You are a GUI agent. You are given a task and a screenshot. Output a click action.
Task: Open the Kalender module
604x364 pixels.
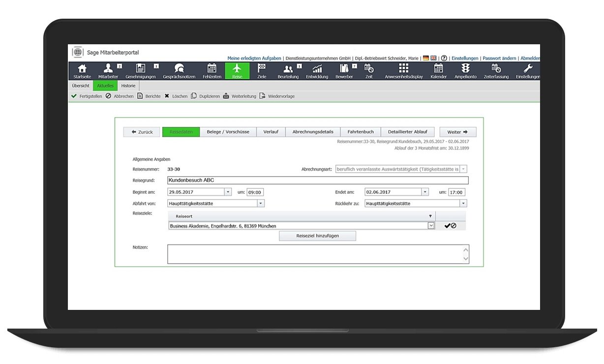[x=438, y=71]
